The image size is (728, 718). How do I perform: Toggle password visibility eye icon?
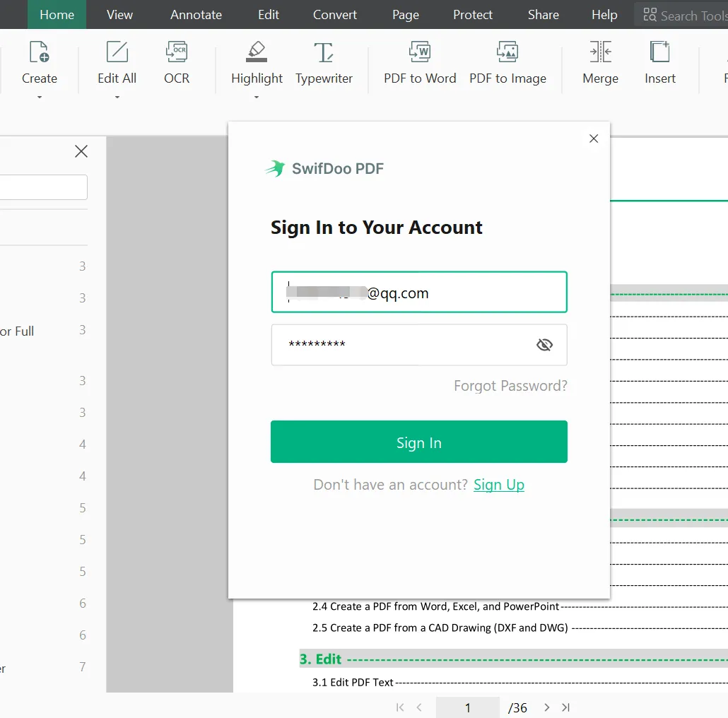[544, 345]
